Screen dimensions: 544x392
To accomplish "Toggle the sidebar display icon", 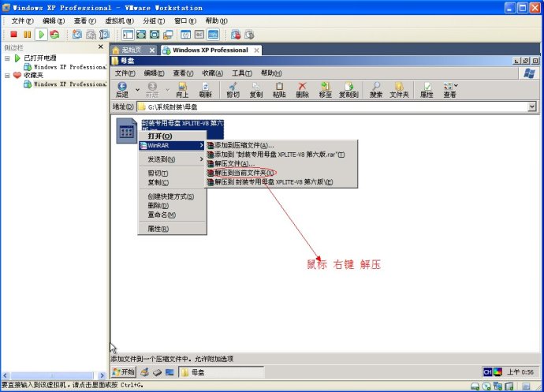I will point(128,35).
